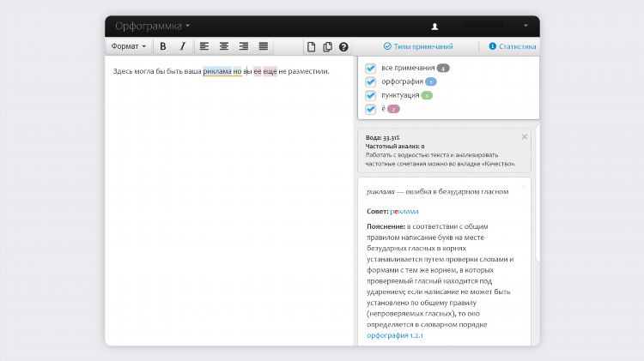Click the highlighted word но in editor
The image size is (644, 361).
(x=237, y=71)
